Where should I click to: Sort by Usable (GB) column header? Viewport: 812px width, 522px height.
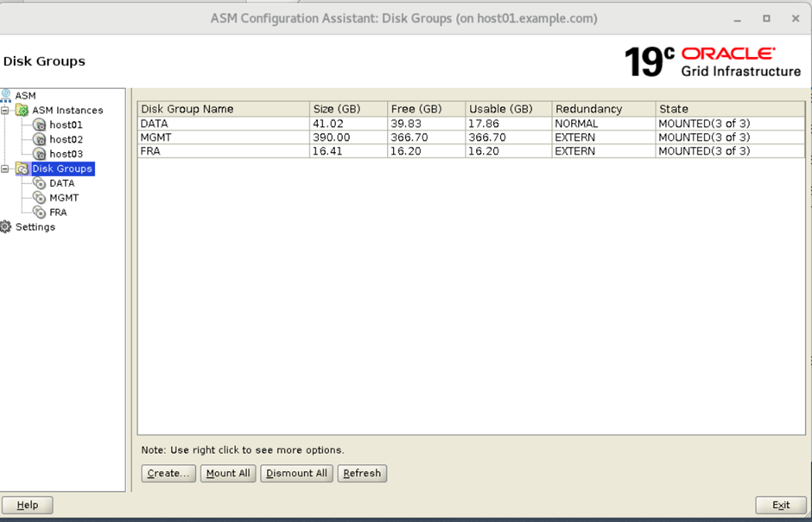pyautogui.click(x=509, y=109)
